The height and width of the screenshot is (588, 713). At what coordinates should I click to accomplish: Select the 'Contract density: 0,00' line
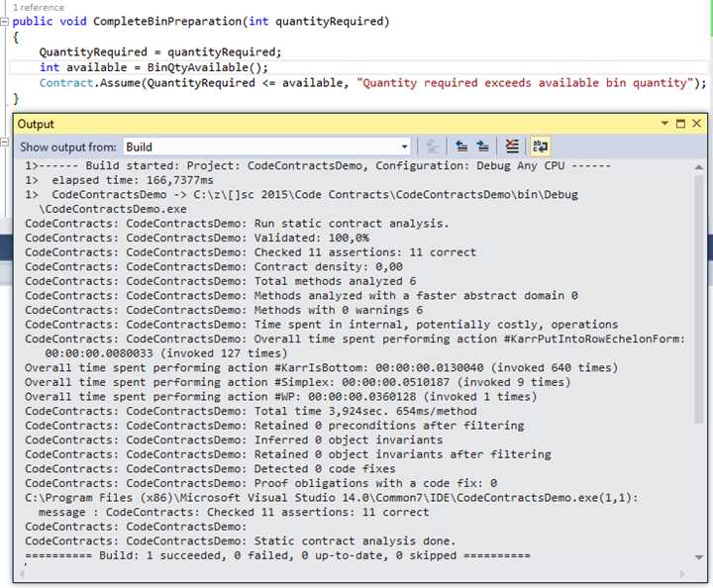tap(214, 266)
